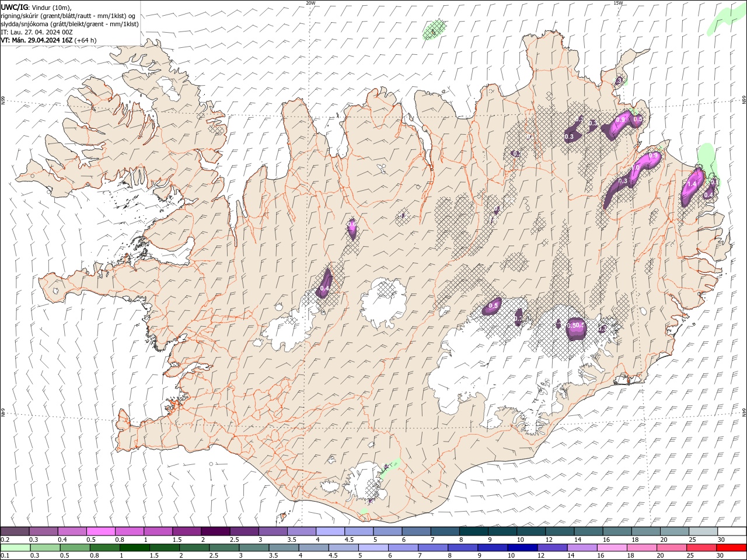Screen dimensions: 747x560
Task: Click the 30 label on purple snow scale
Action: 721,540
